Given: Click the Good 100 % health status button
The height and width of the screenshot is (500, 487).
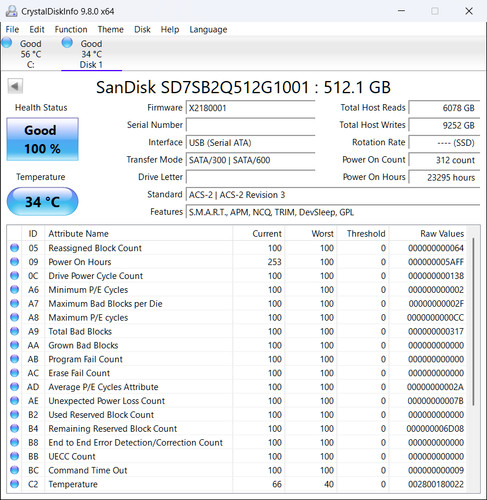Looking at the screenshot, I should pyautogui.click(x=43, y=139).
